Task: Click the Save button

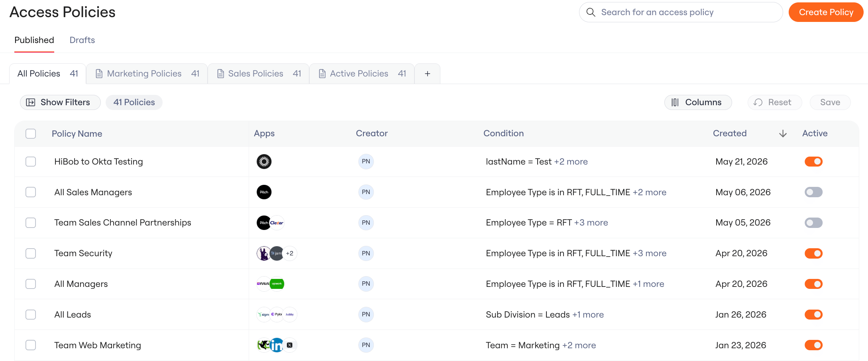Action: (830, 102)
